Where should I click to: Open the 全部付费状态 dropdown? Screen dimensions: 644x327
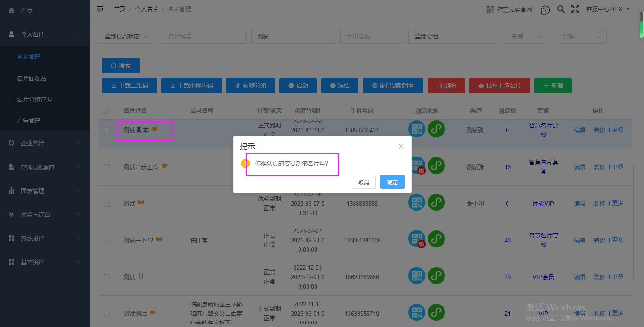[x=125, y=36]
